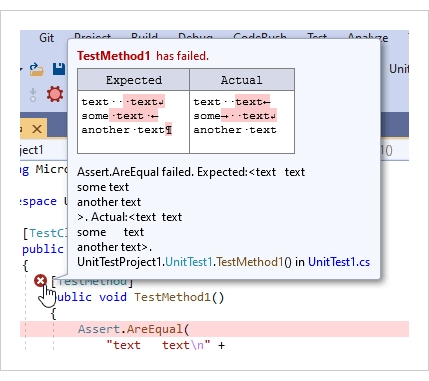Open the Git menu
Screen dimensions: 429x381
click(x=46, y=38)
